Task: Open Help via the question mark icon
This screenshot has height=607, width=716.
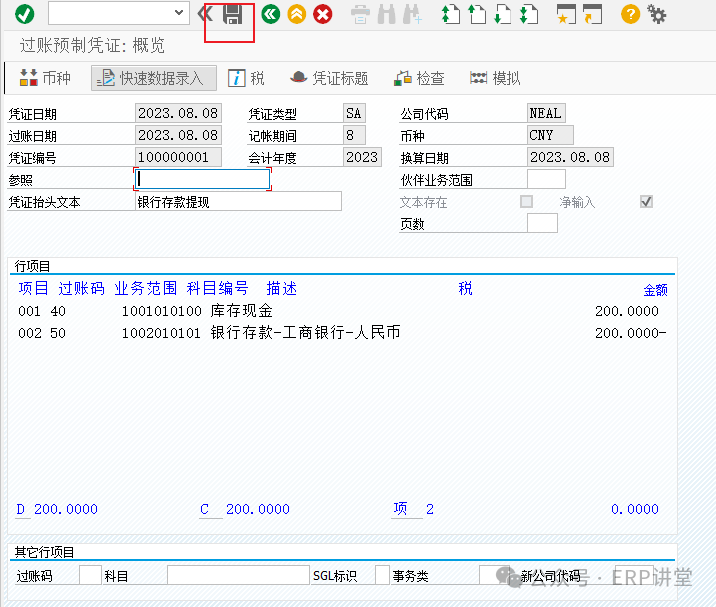Action: pyautogui.click(x=630, y=14)
